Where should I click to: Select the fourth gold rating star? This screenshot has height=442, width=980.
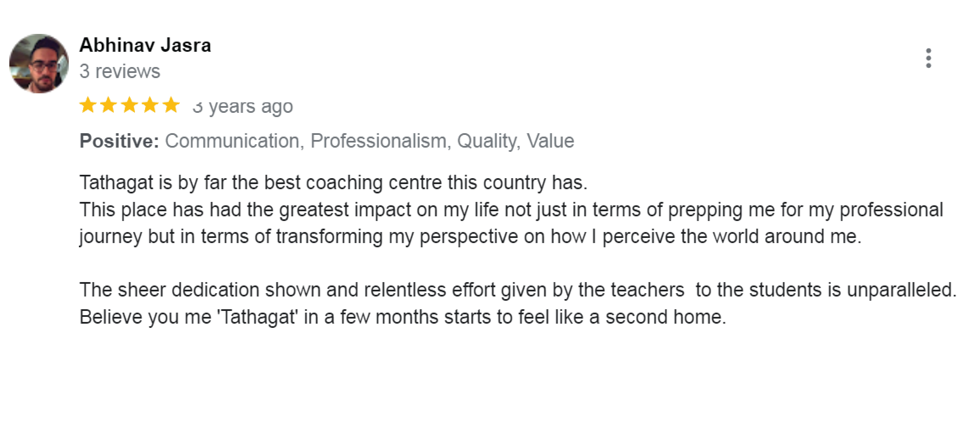150,105
